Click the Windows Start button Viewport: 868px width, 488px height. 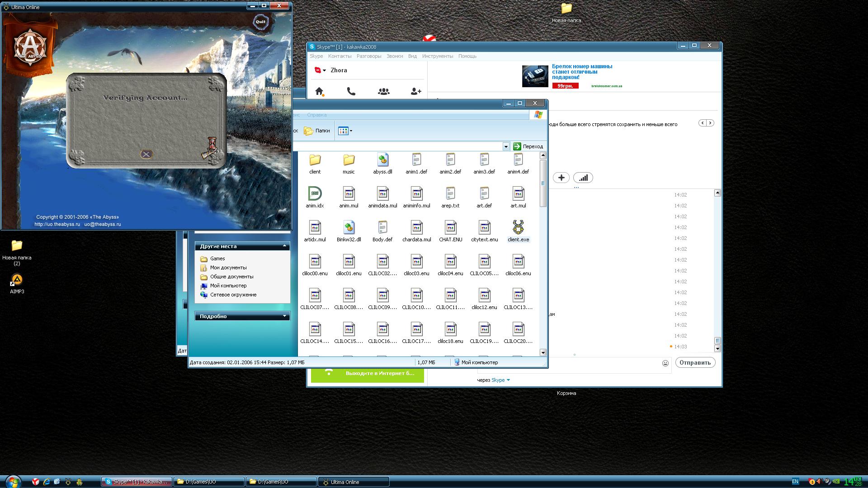click(x=13, y=481)
